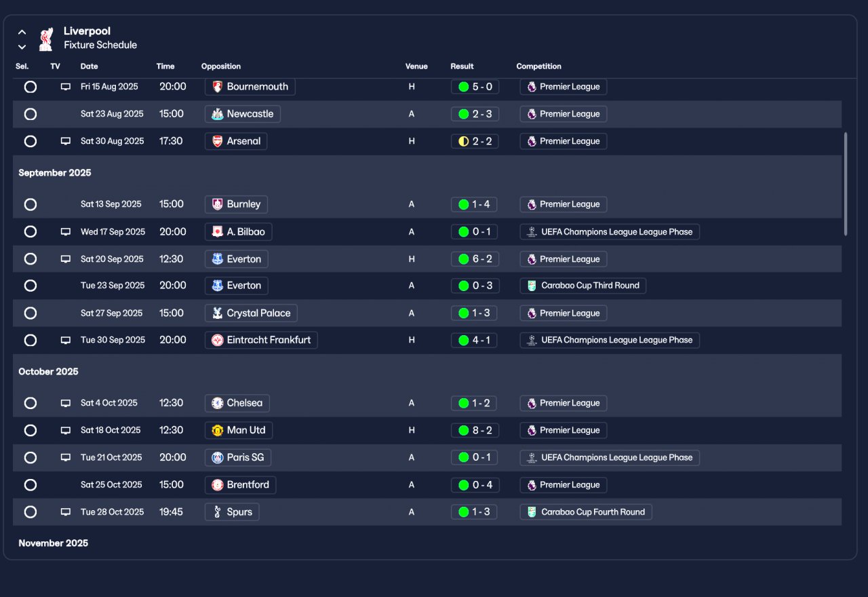
Task: Select the Man Utd fixture radio button
Action: point(31,430)
